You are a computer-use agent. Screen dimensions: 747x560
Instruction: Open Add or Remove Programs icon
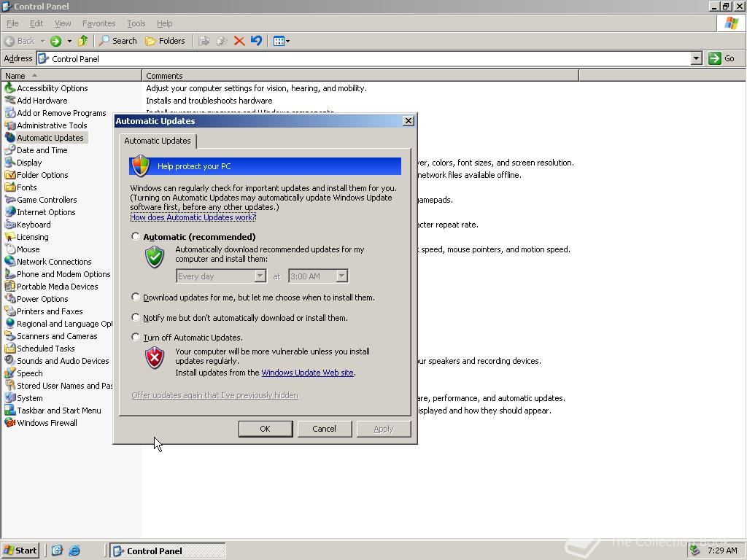[x=10, y=113]
